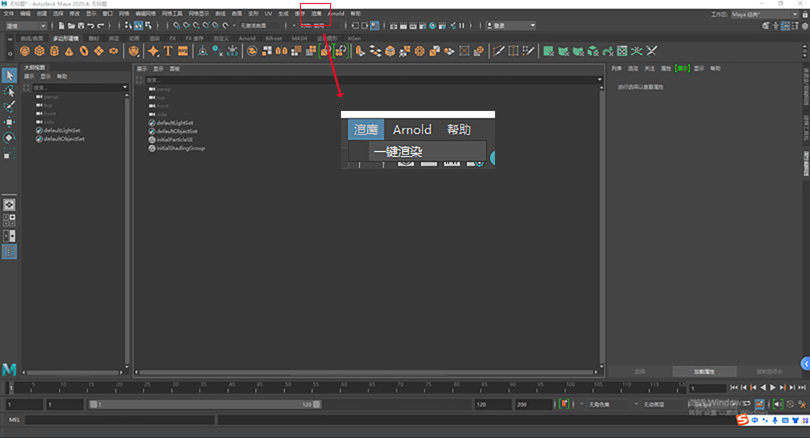Create a polygon sphere from the shelf
810x438 pixels.
click(x=27, y=51)
